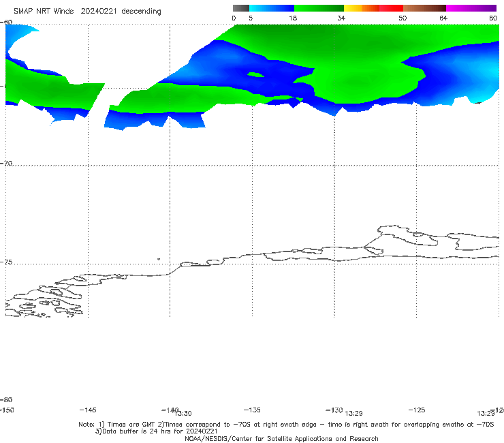
Task: Click the longitude label '-135'
Action: click(x=252, y=410)
